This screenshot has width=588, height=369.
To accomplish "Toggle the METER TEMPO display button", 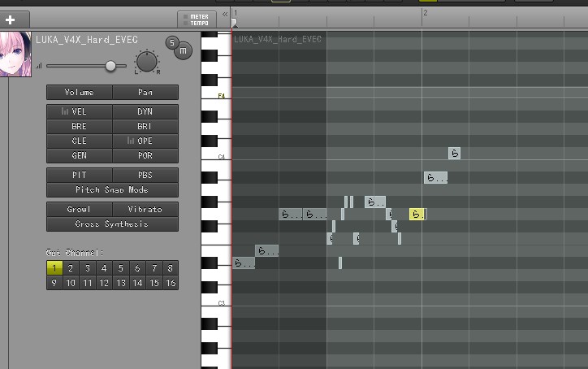I will pos(197,20).
